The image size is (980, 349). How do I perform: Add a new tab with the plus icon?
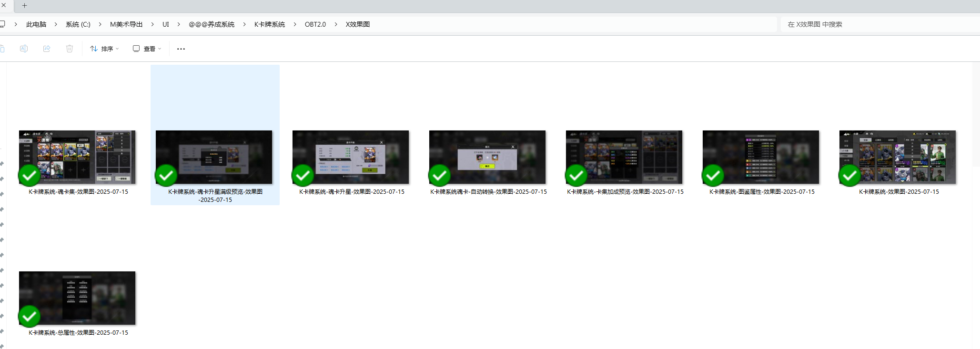tap(25, 6)
